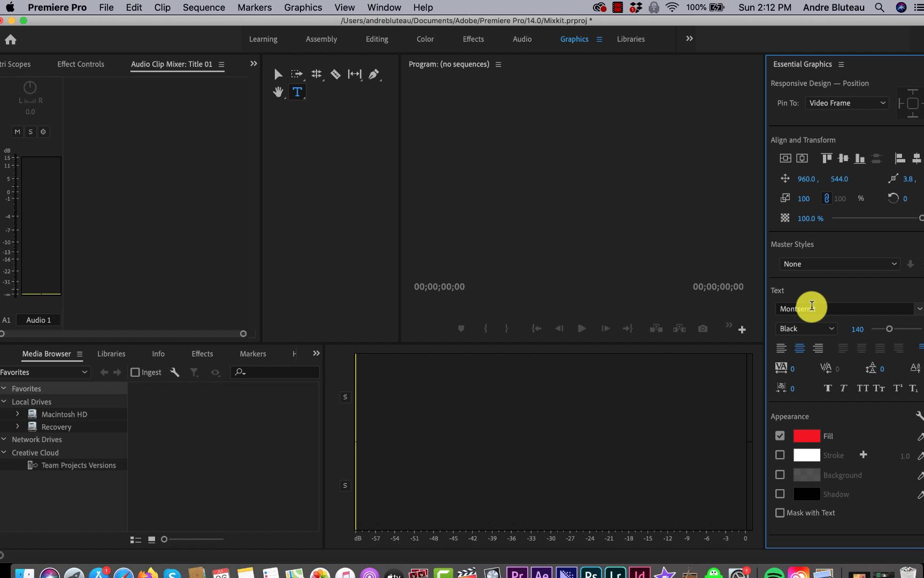Image resolution: width=924 pixels, height=578 pixels.
Task: Click Step Forward one frame button
Action: 605,329
